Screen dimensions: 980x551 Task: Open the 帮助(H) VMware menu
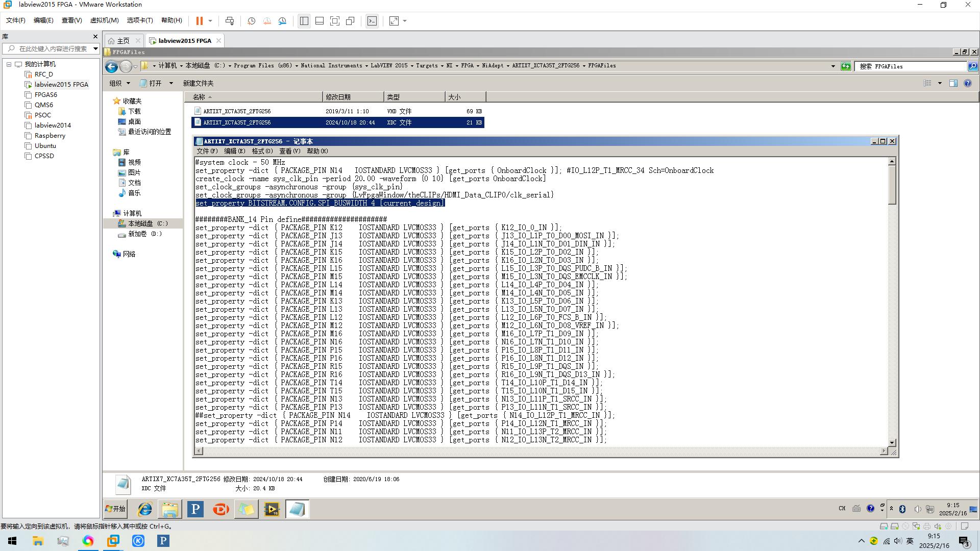(171, 20)
